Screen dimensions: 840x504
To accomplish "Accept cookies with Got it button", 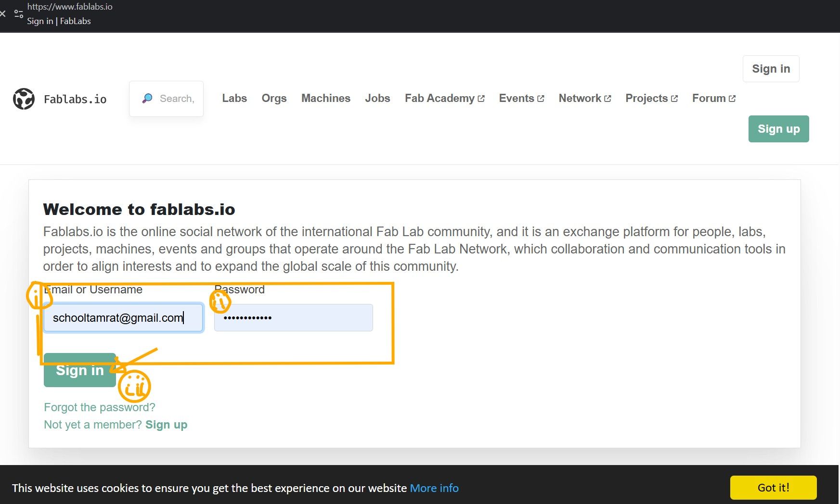I will point(773,488).
